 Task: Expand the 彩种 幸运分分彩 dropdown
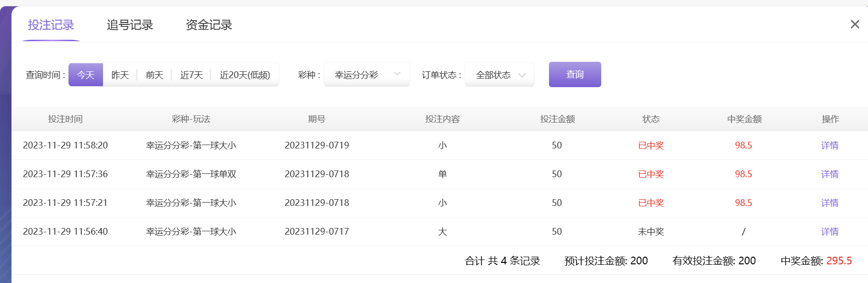click(367, 75)
